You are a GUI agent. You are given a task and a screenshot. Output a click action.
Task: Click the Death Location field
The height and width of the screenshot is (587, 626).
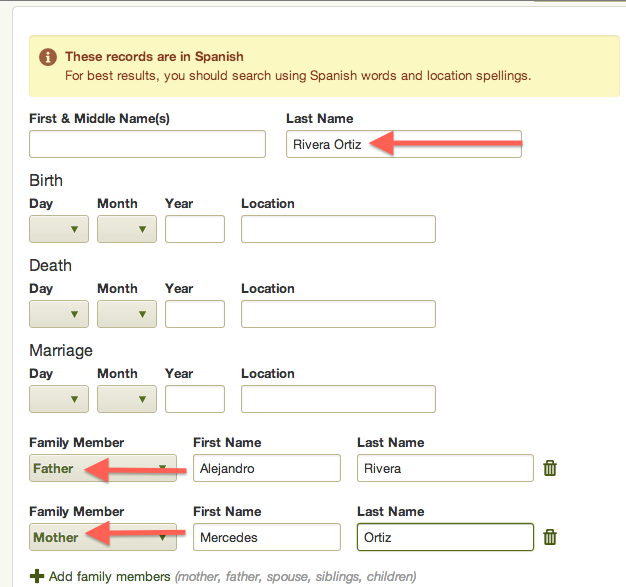click(x=338, y=314)
